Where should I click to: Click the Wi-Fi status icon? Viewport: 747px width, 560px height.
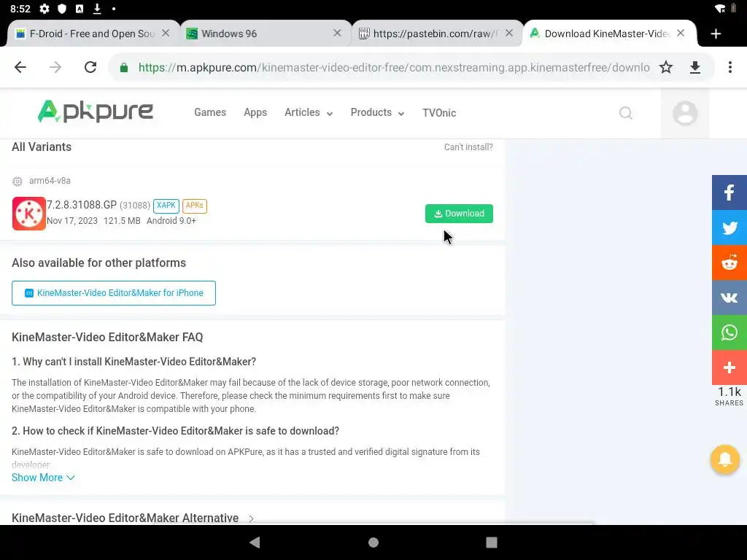point(720,9)
